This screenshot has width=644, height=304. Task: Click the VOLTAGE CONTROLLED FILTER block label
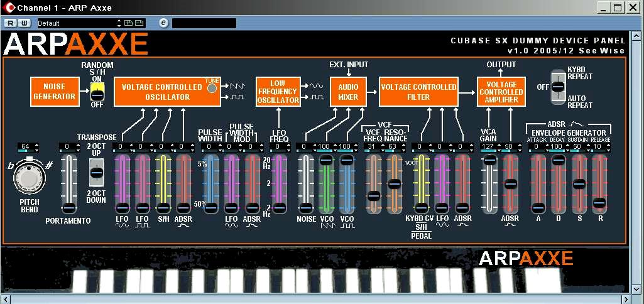(x=418, y=92)
